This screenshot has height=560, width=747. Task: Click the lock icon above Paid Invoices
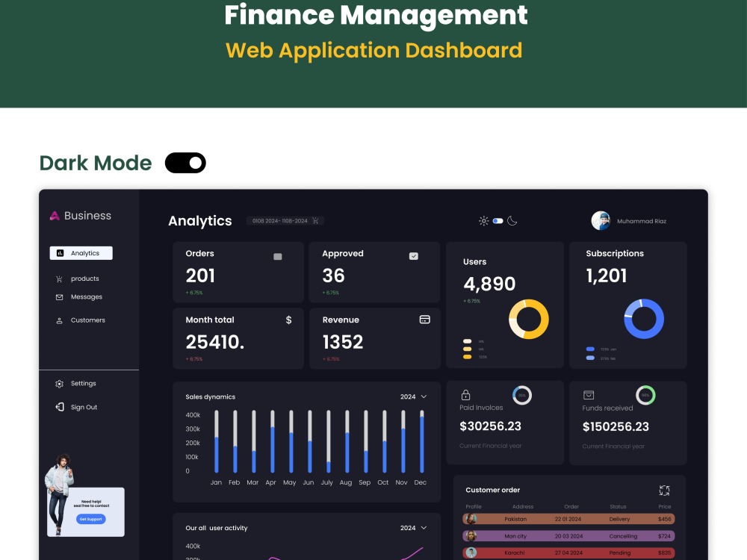pos(465,395)
